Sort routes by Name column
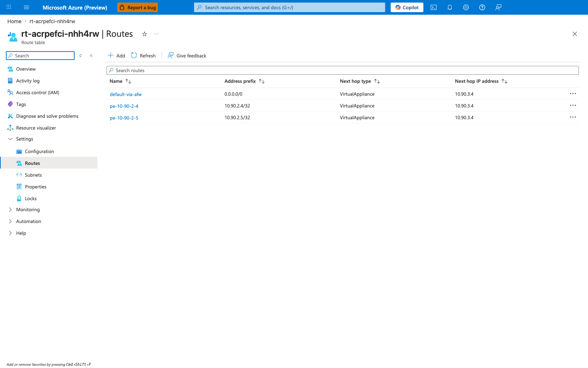 [120, 81]
